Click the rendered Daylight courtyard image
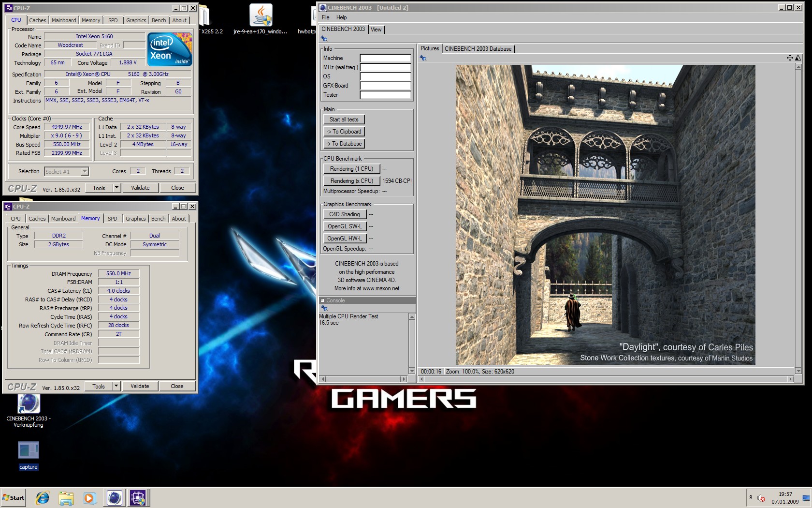This screenshot has width=812, height=508. (x=605, y=215)
